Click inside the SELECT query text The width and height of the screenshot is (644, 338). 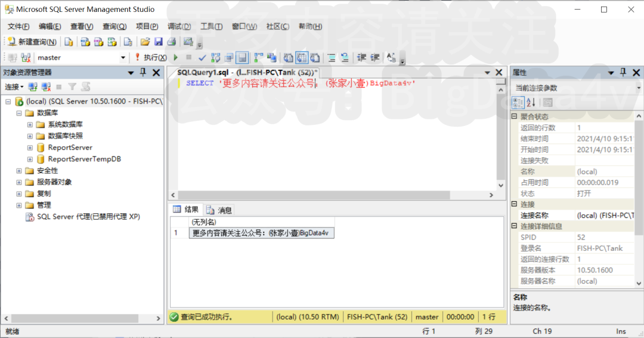coord(300,83)
